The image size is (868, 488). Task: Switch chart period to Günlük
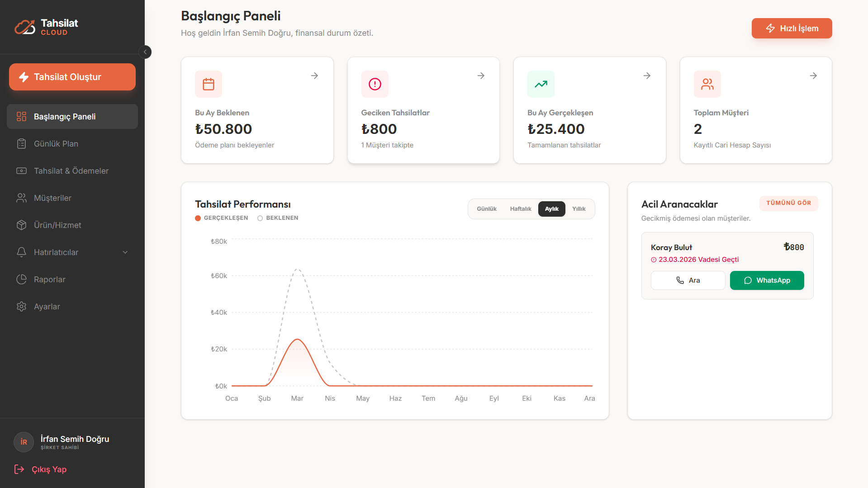[487, 209]
